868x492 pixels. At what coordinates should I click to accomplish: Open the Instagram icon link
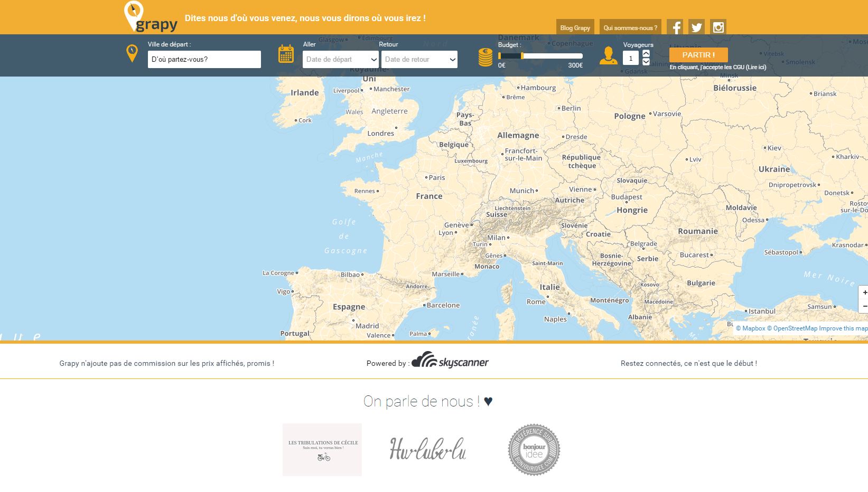[718, 27]
